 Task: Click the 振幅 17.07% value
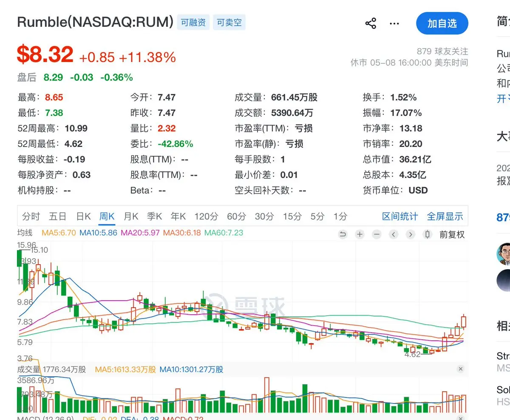click(x=406, y=113)
